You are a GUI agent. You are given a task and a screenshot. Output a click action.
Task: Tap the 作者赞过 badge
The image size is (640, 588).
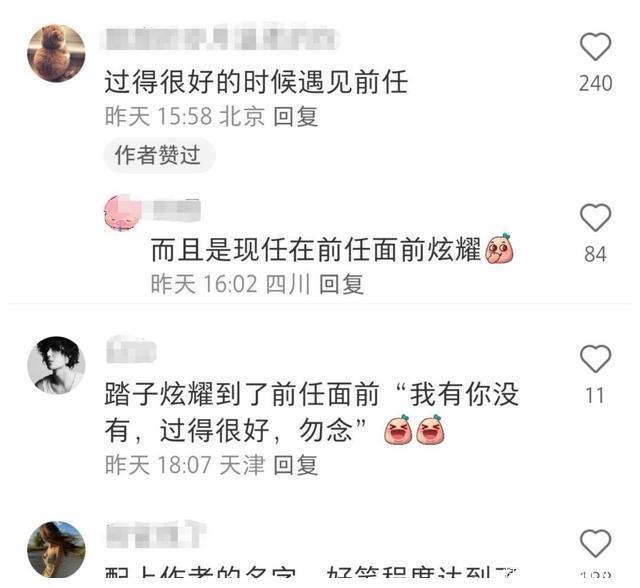tap(159, 155)
